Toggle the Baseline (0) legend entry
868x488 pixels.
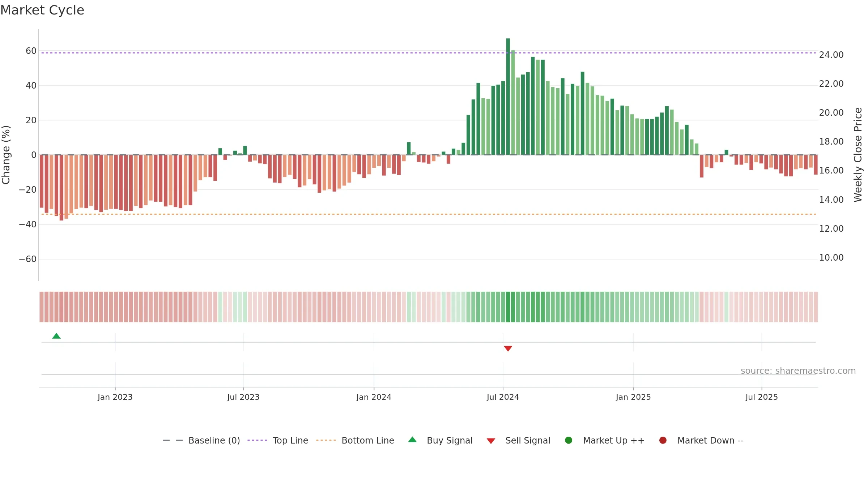coord(201,440)
